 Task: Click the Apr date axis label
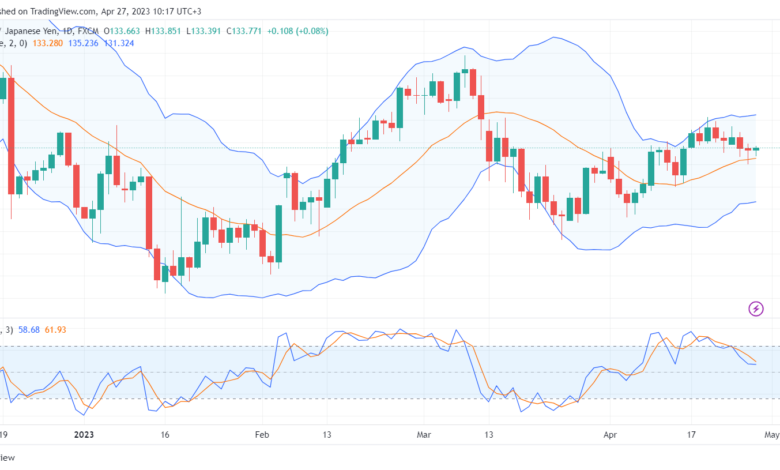[610, 435]
